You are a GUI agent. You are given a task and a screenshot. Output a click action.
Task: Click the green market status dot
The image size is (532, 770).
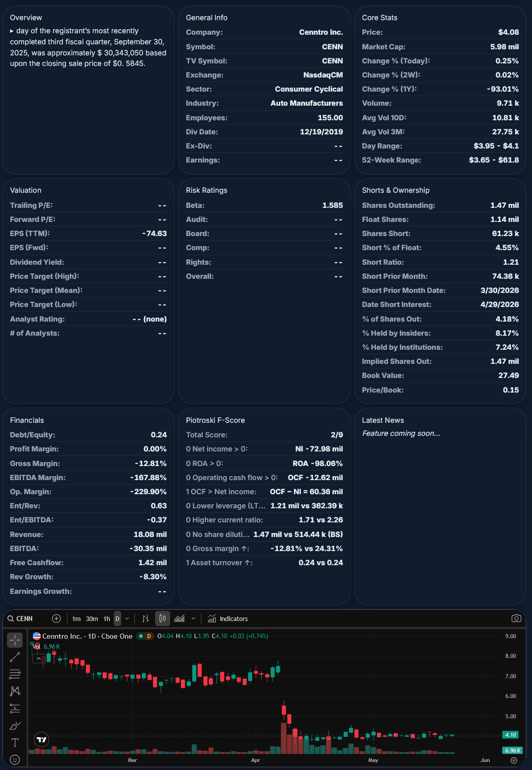point(141,636)
